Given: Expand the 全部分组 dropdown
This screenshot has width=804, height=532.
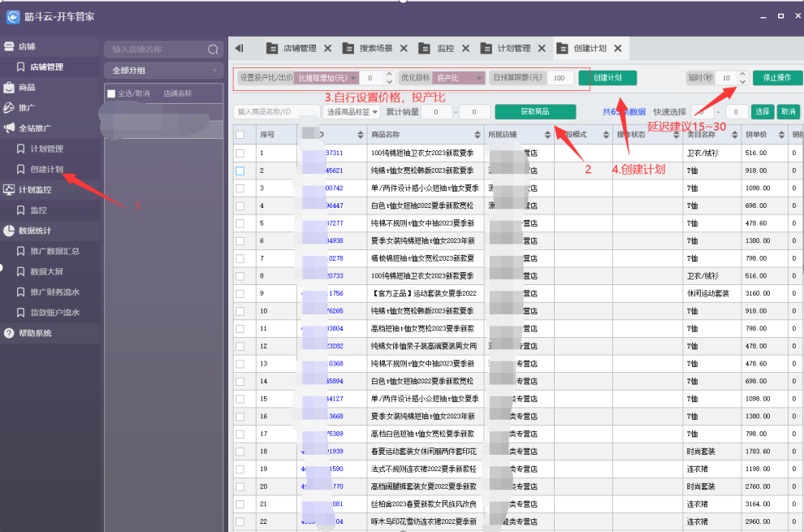Looking at the screenshot, I should pyautogui.click(x=163, y=71).
